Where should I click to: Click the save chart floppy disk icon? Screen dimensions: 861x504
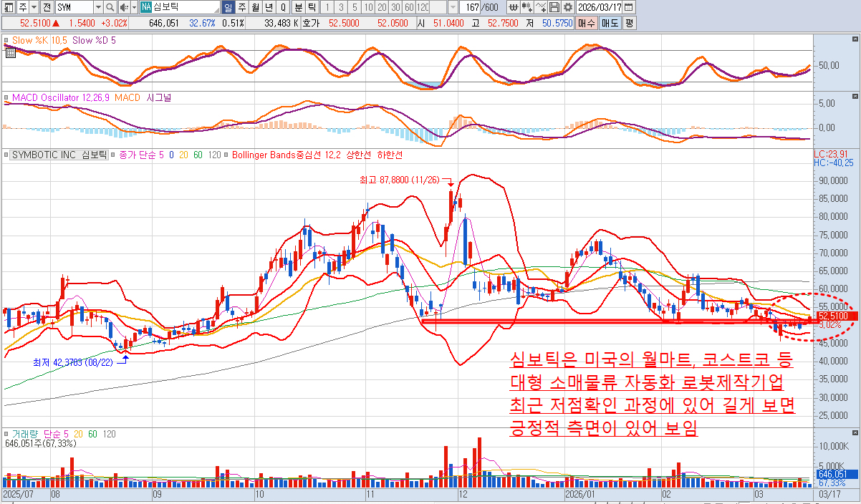[x=555, y=7]
